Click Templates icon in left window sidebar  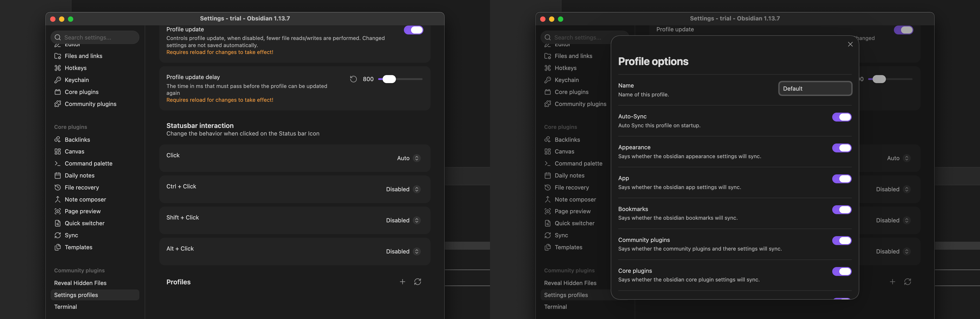coord(57,247)
